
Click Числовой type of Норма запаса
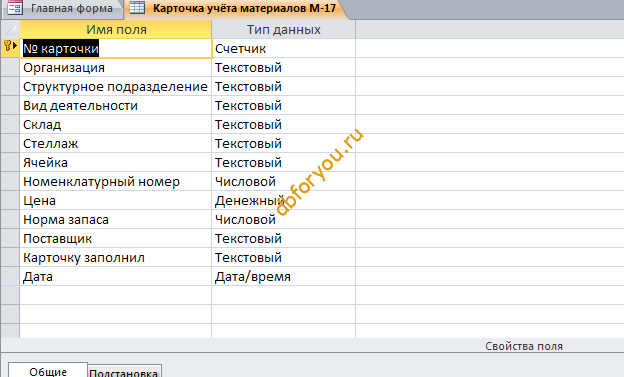pos(283,219)
